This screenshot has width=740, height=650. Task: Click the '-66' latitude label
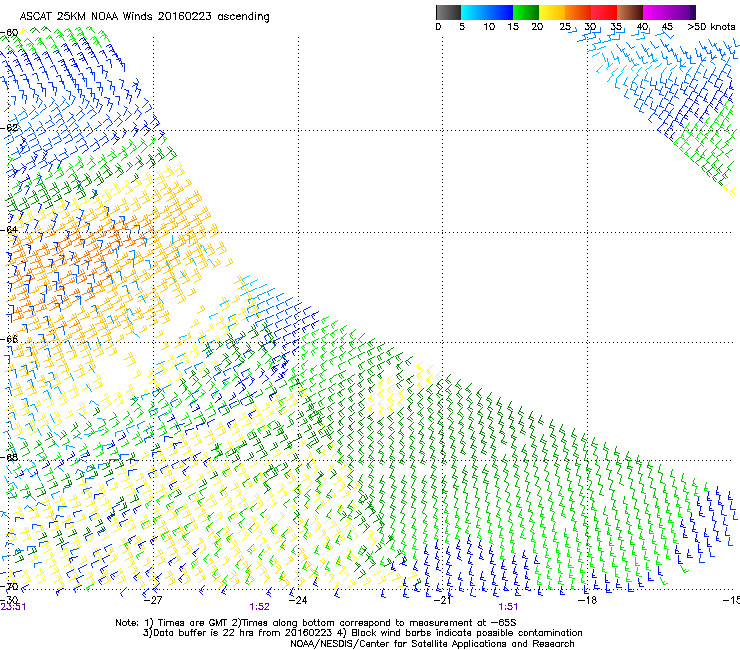[9, 339]
